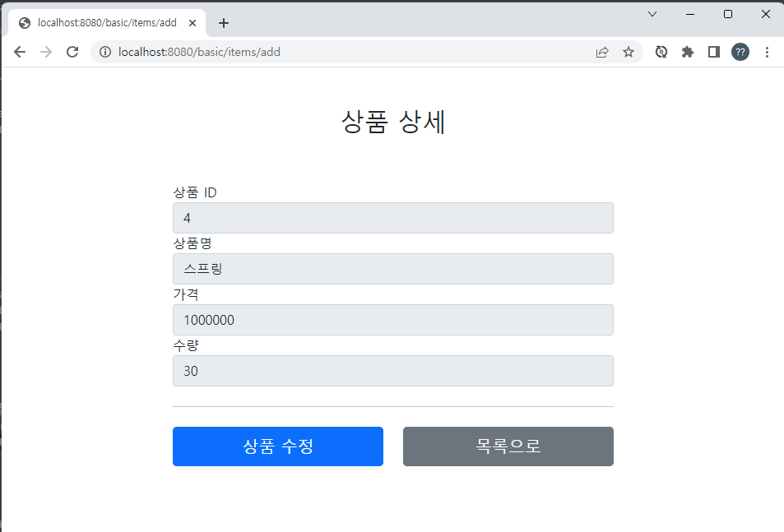Screen dimensions: 784x532
Task: Click the 가격 field showing 1000000
Action: [393, 320]
